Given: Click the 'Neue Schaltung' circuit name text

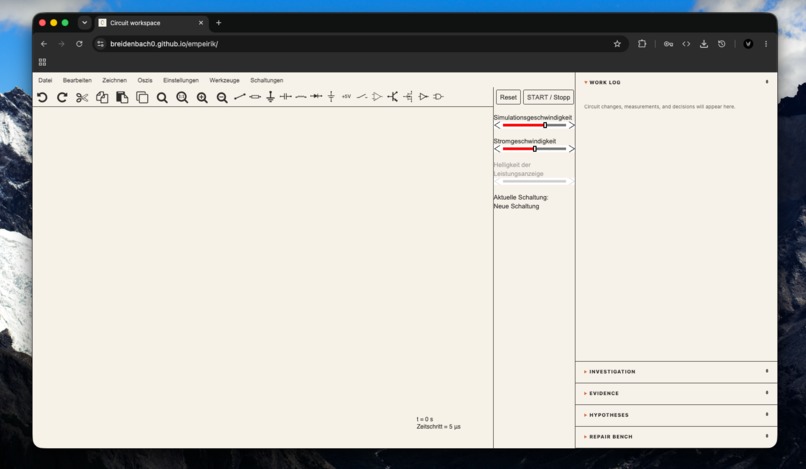Looking at the screenshot, I should click(x=516, y=206).
